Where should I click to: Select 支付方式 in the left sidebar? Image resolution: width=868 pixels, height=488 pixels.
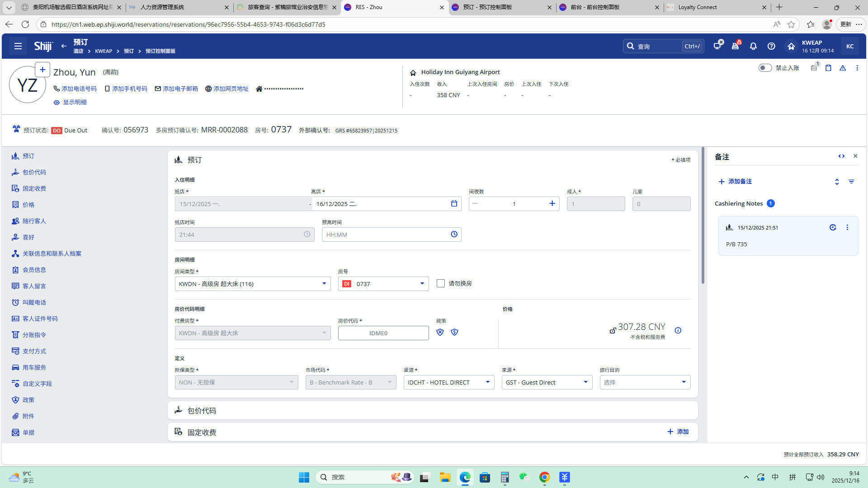(34, 351)
